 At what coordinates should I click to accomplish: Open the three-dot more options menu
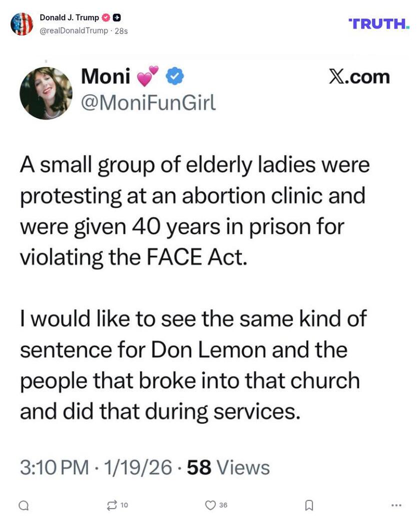click(396, 505)
